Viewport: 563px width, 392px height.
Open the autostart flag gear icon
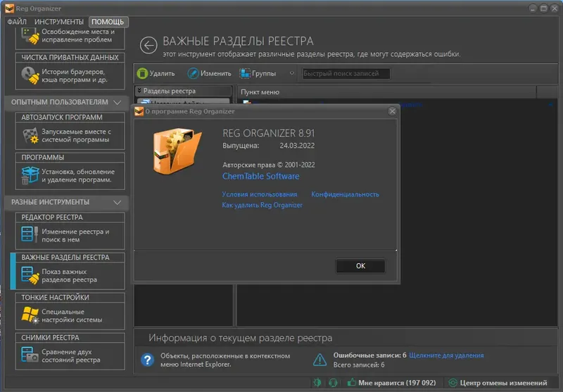[30, 135]
